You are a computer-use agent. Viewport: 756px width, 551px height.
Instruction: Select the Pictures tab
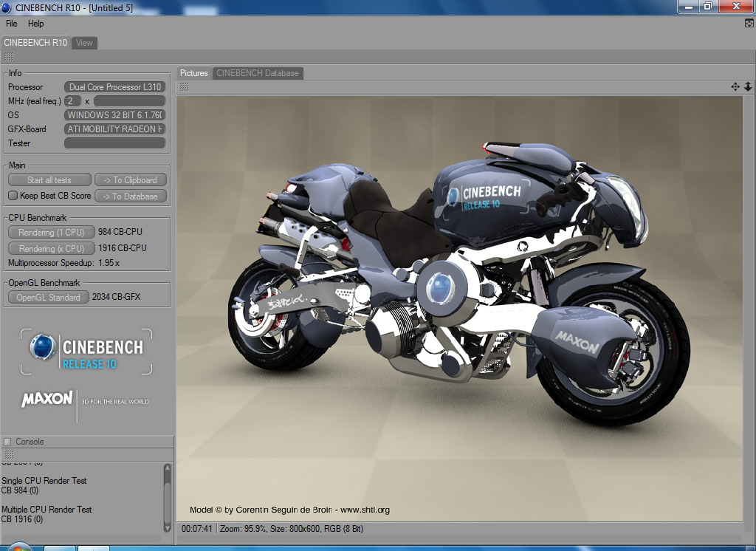pyautogui.click(x=194, y=73)
